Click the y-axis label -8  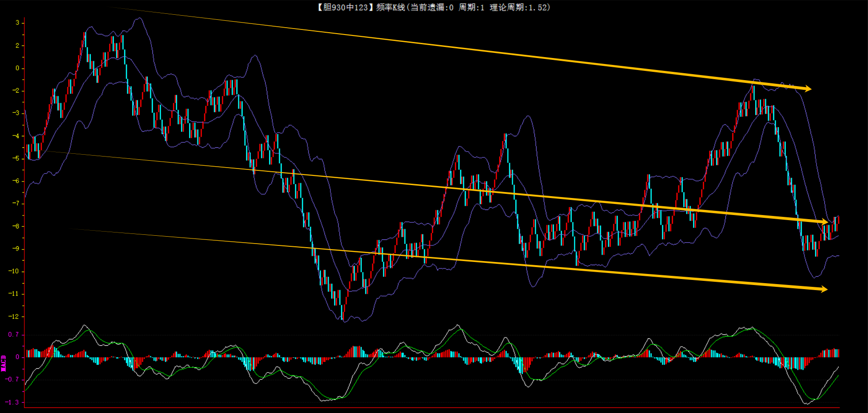16,226
